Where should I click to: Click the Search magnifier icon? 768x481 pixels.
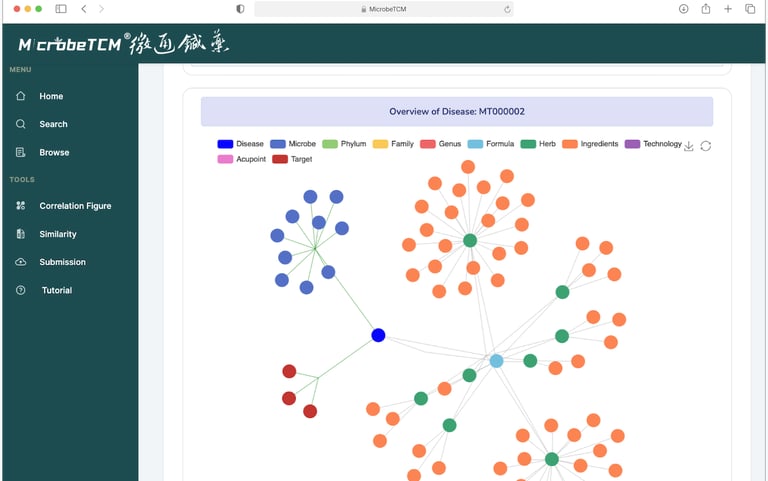click(x=21, y=124)
